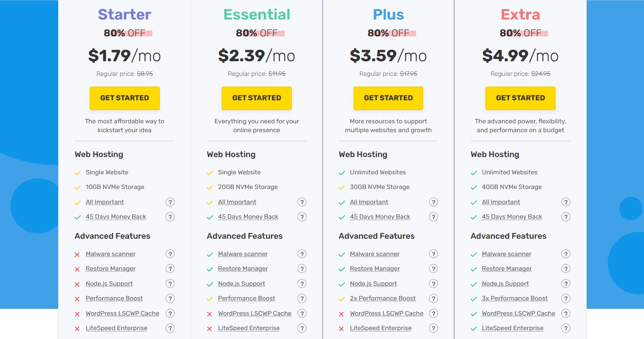Click help icon beside Plus Node.js Support
This screenshot has width=644, height=339.
coord(433,284)
